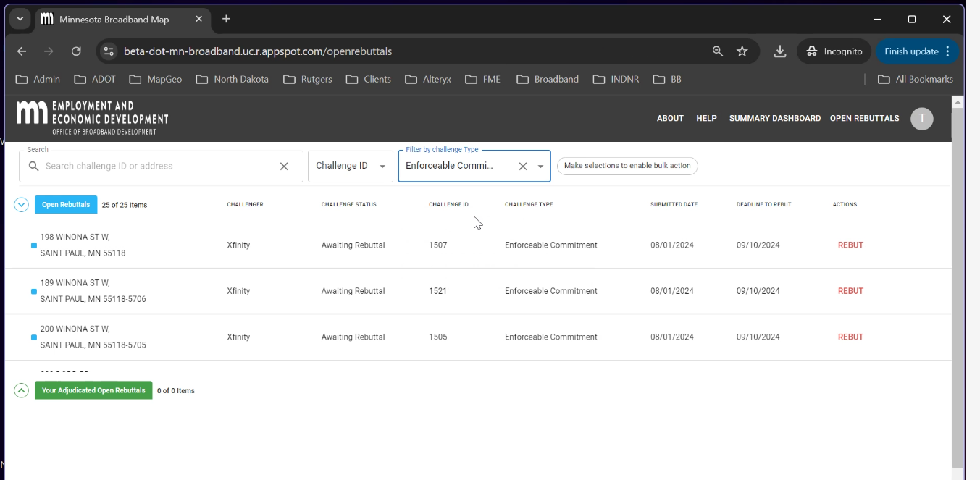980x480 pixels.
Task: Click the user avatar icon labeled T
Action: point(921,119)
